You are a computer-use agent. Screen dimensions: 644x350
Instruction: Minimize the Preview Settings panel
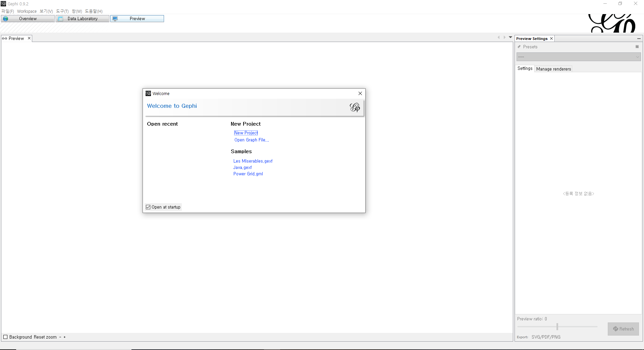coord(639,39)
